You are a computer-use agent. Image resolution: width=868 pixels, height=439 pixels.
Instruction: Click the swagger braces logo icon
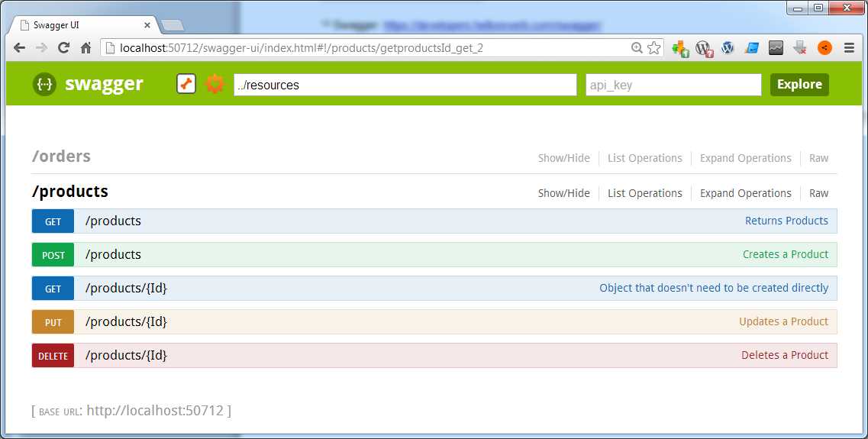coord(44,85)
